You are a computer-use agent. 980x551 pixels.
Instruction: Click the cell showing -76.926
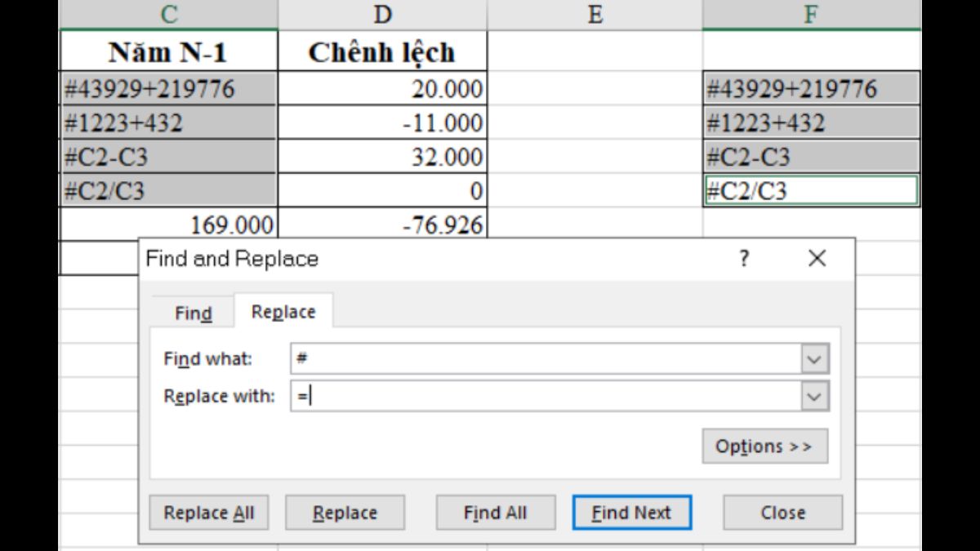coord(382,224)
